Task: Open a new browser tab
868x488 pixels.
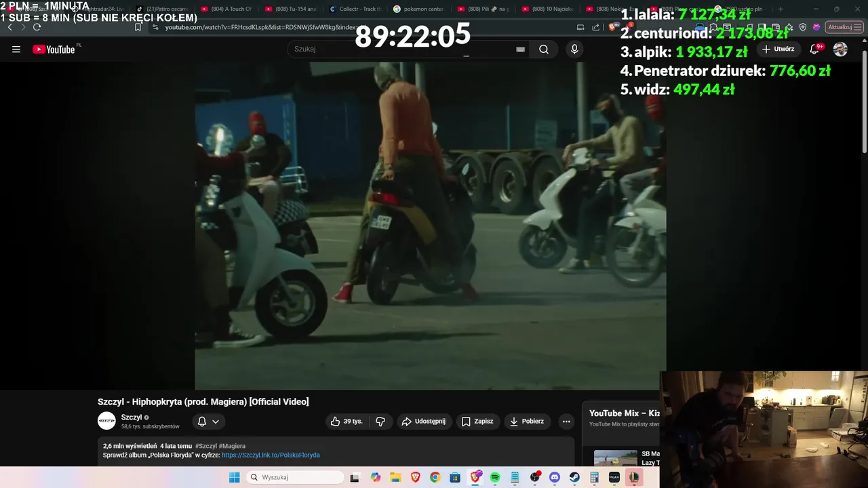Action: pyautogui.click(x=781, y=9)
